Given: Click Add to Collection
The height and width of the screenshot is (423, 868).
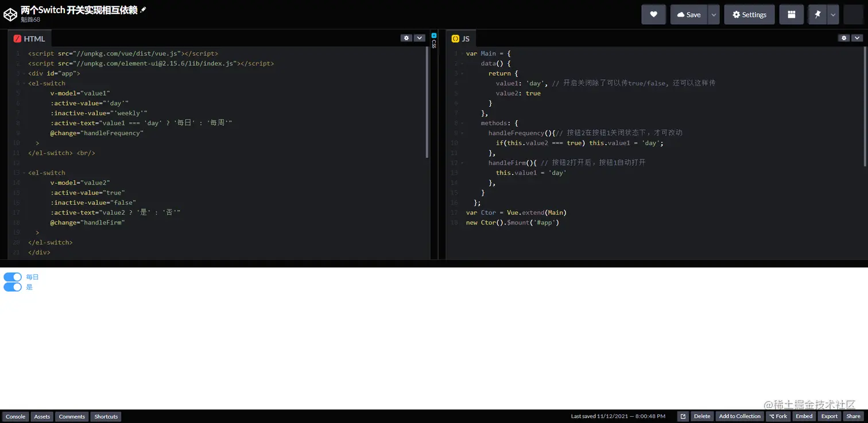Looking at the screenshot, I should pos(740,416).
